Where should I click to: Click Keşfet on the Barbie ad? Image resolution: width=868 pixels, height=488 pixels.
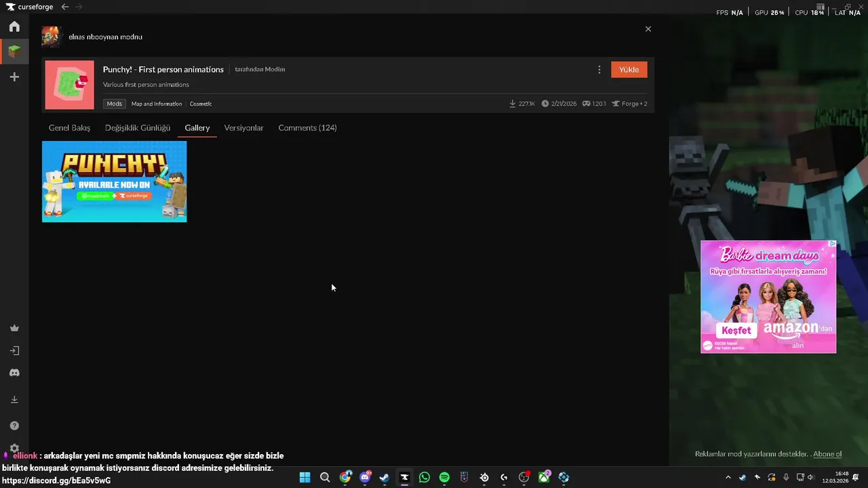pos(736,331)
